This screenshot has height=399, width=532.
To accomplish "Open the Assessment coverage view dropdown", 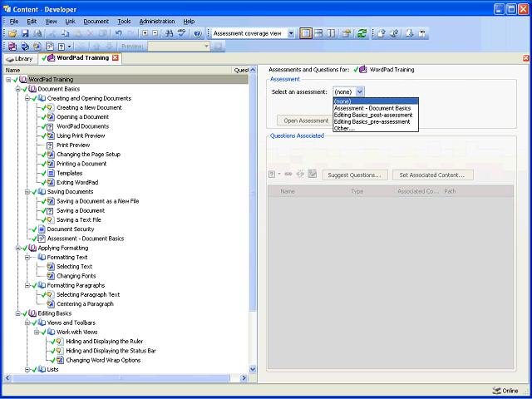I will click(291, 33).
